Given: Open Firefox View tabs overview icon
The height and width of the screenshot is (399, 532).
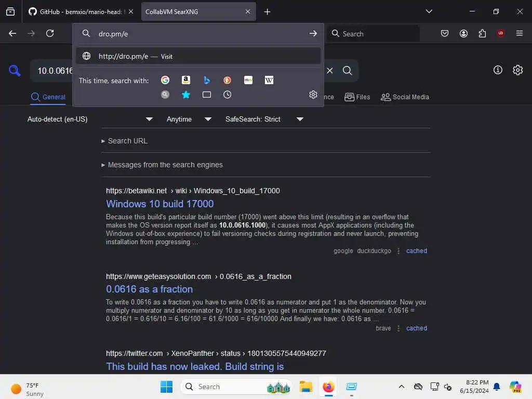Looking at the screenshot, I should click(x=10, y=11).
